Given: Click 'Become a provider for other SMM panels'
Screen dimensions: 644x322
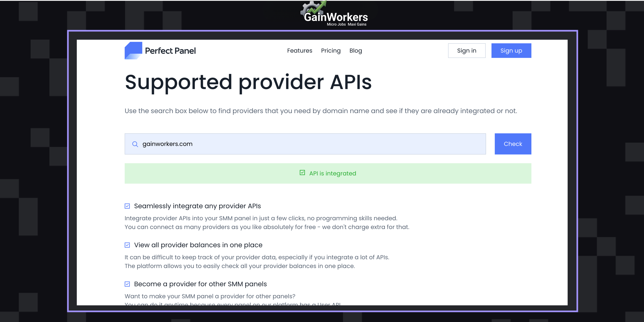Looking at the screenshot, I should coord(200,284).
